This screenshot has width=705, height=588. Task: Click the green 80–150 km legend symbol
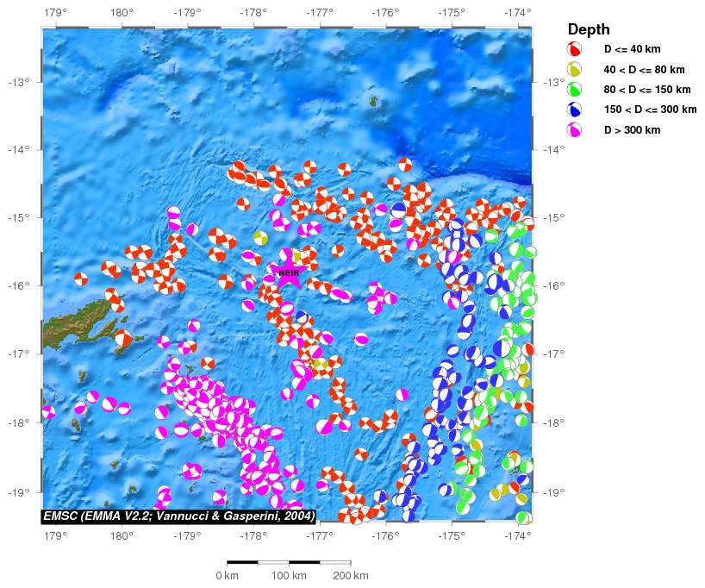575,90
